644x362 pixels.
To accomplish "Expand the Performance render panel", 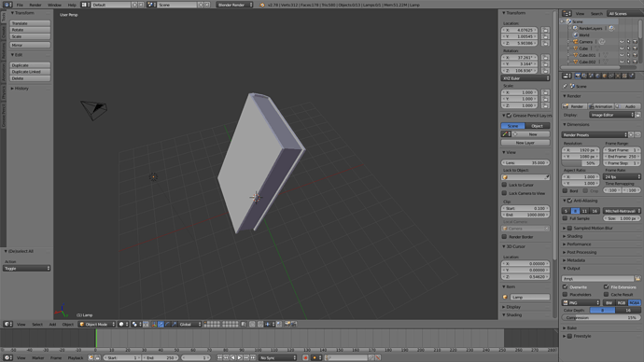I will click(x=579, y=244).
